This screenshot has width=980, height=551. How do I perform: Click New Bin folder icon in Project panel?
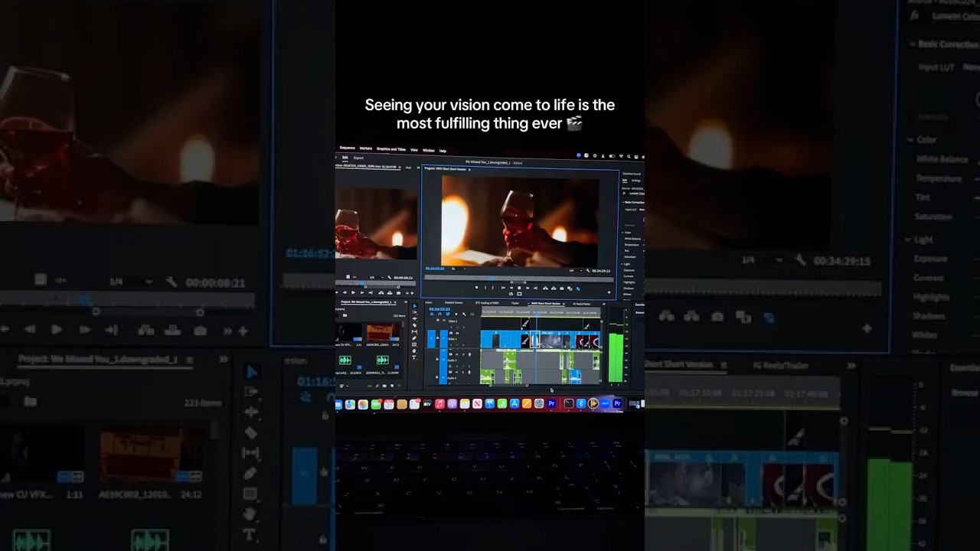pos(384,386)
